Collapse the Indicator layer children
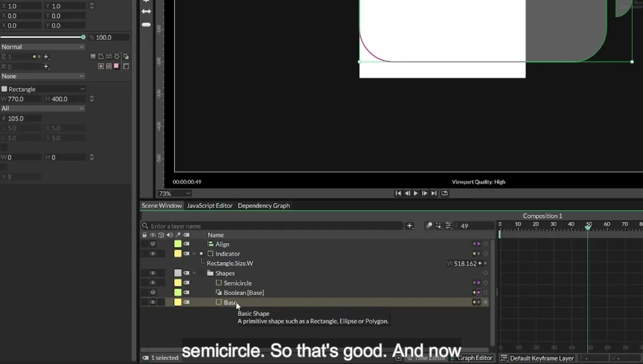643x364 pixels. tap(194, 254)
